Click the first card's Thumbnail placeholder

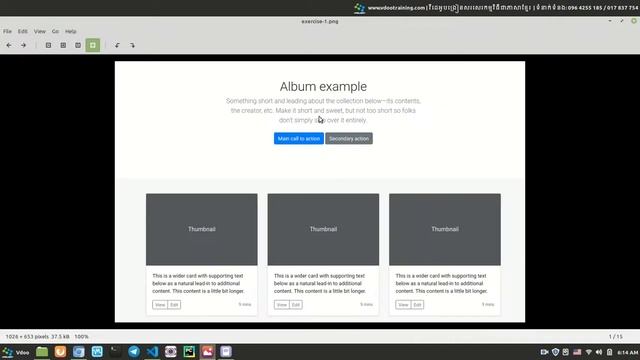point(202,229)
